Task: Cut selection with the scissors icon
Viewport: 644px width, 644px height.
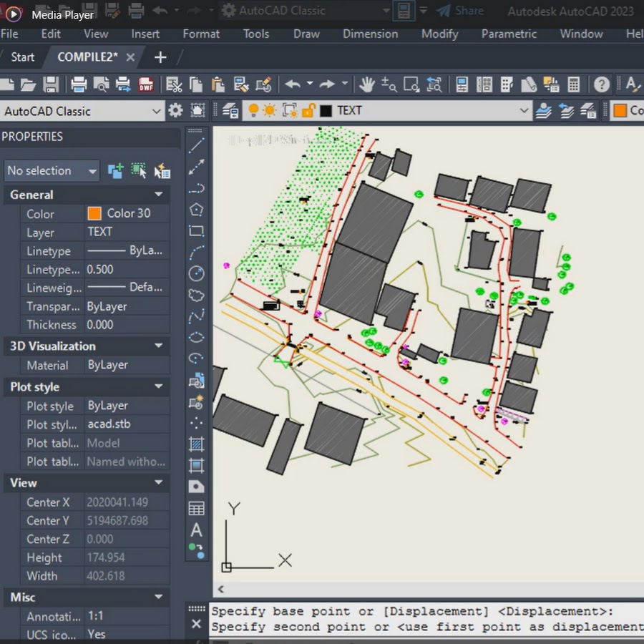Action: [174, 85]
